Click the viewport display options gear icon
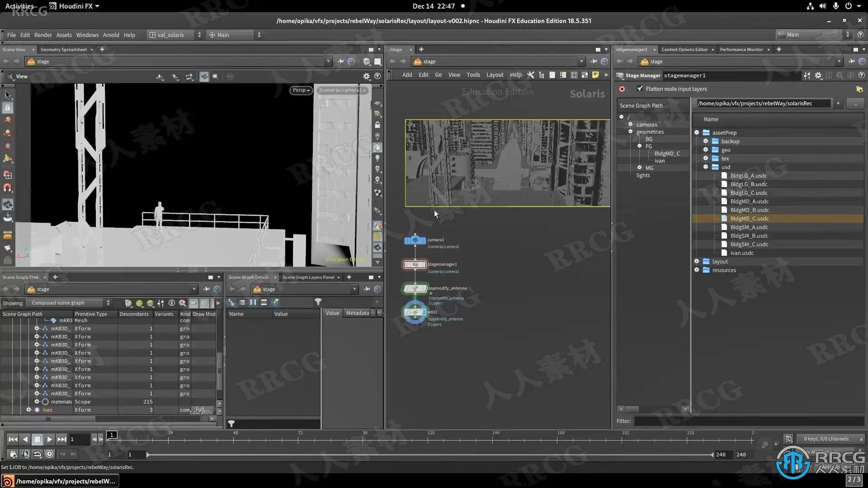The width and height of the screenshot is (868, 488). 367,76
